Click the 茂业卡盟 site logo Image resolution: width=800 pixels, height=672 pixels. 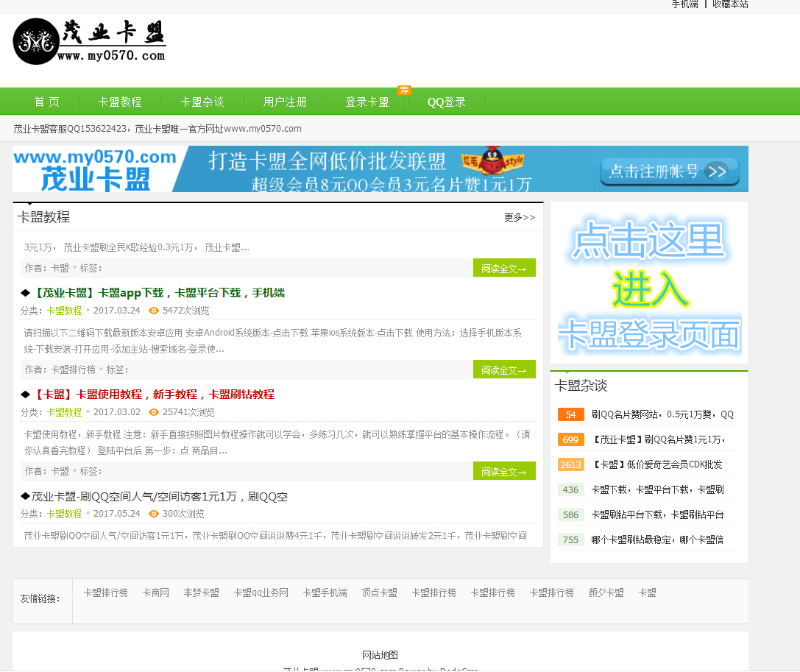(88, 42)
